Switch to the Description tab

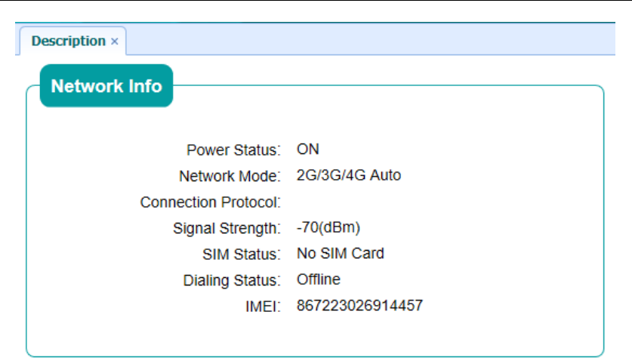[67, 42]
